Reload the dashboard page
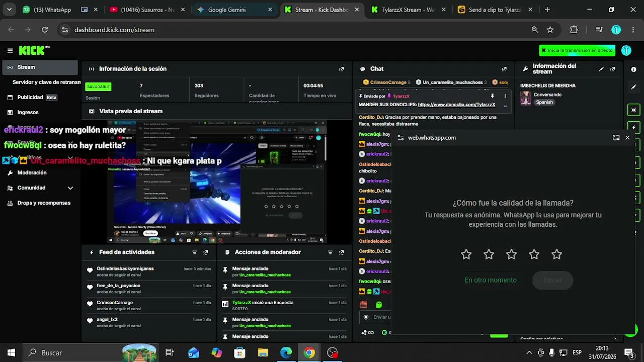 coord(45,30)
